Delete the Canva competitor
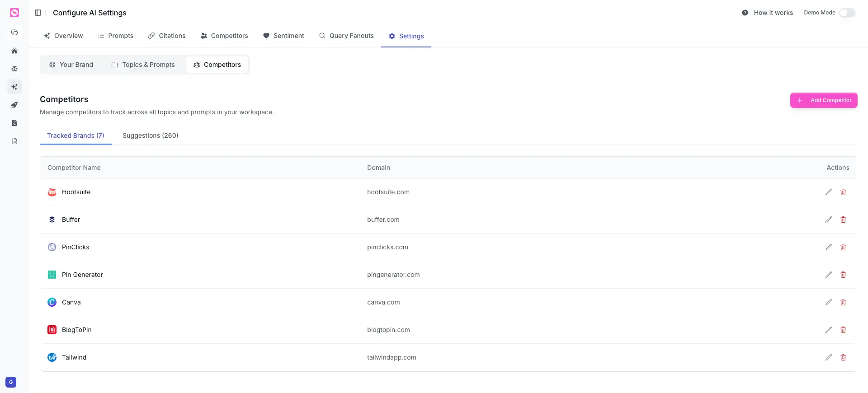 843,302
